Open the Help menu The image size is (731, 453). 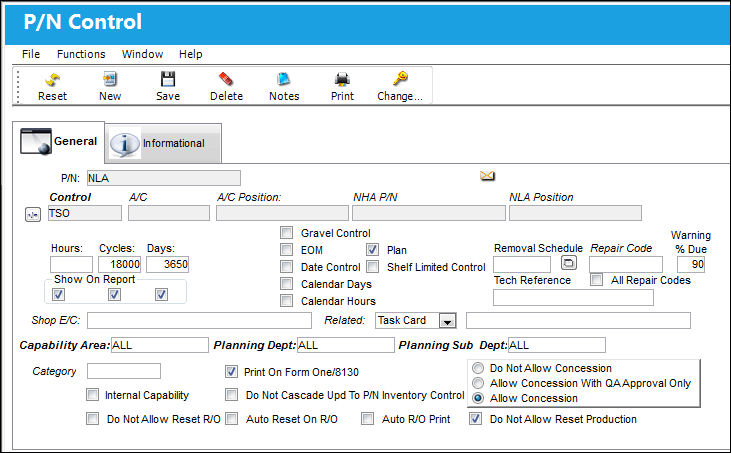pos(191,54)
